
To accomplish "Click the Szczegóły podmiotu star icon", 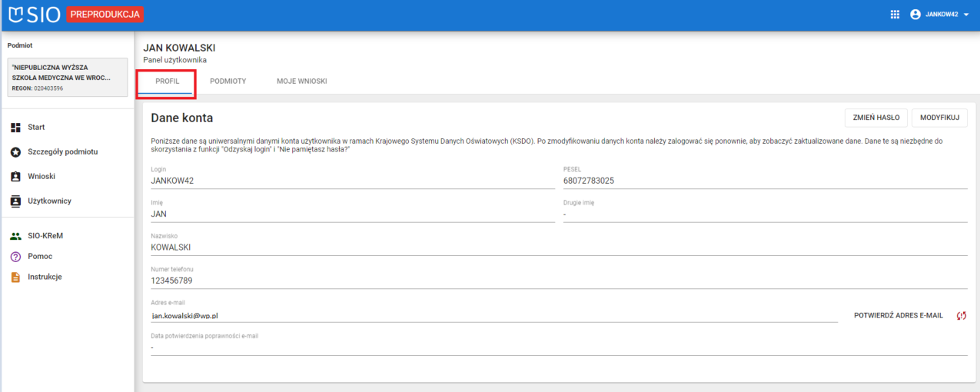I will tap(15, 152).
